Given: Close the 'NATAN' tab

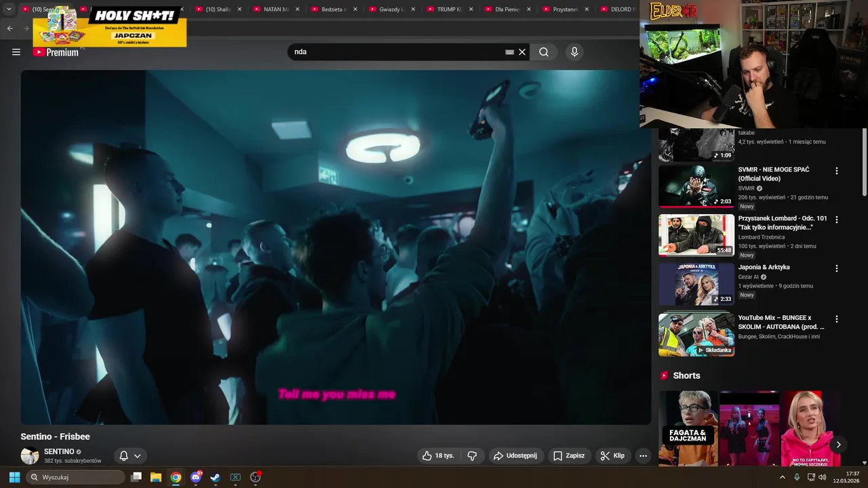Looking at the screenshot, I should [x=297, y=9].
